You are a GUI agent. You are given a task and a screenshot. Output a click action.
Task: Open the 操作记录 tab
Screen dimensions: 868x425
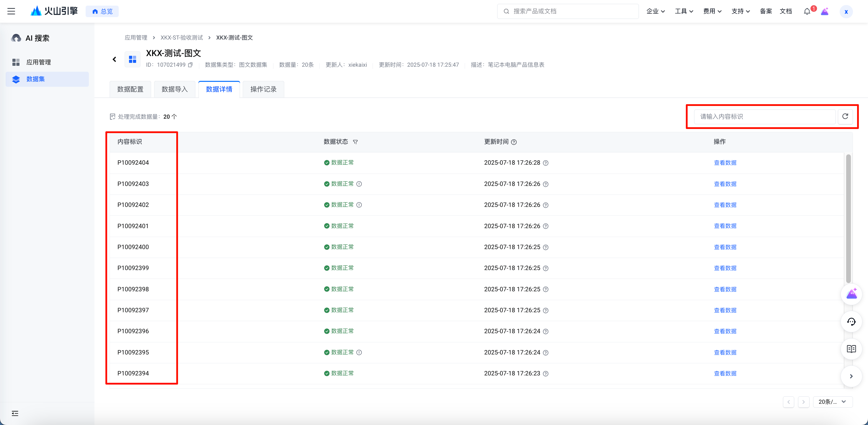point(263,89)
